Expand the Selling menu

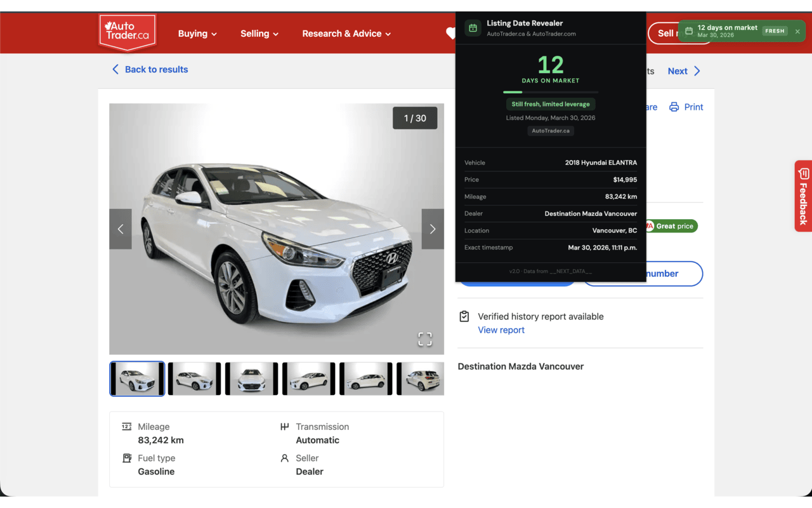pyautogui.click(x=259, y=34)
